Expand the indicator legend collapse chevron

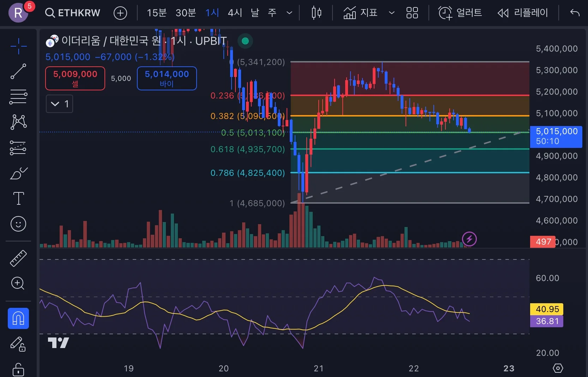point(59,104)
